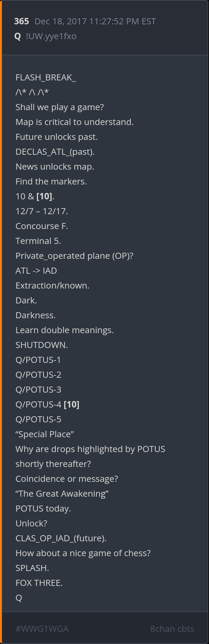Screen dimensions: 209x644
Task: Click "The Great Awakening" quoted text
Action: (x=62, y=494)
